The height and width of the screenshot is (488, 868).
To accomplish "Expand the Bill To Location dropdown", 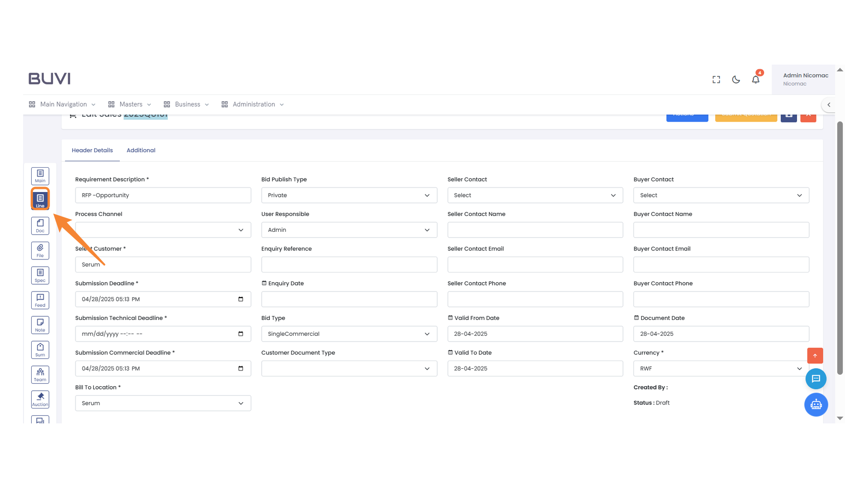I will pyautogui.click(x=163, y=403).
